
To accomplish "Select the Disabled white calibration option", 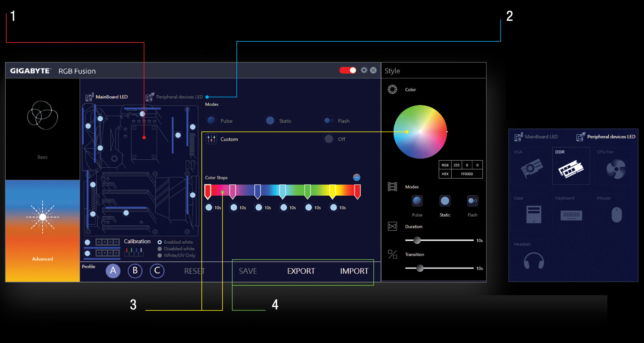I will (x=160, y=249).
